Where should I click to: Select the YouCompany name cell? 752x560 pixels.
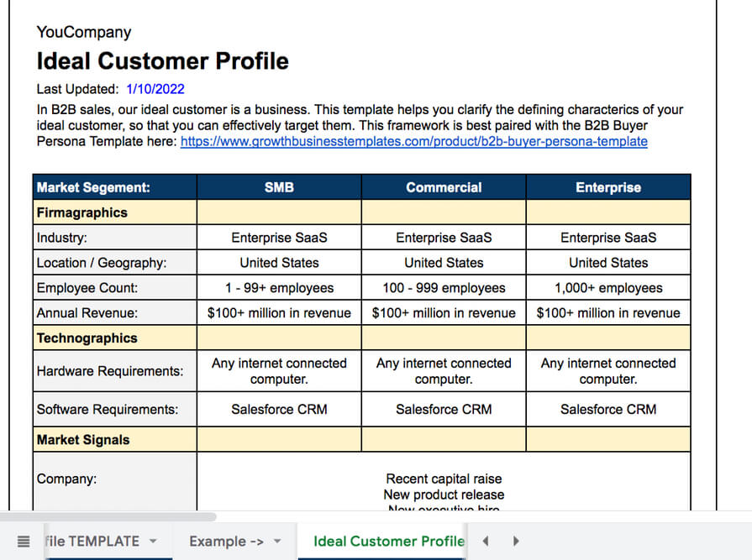84,32
